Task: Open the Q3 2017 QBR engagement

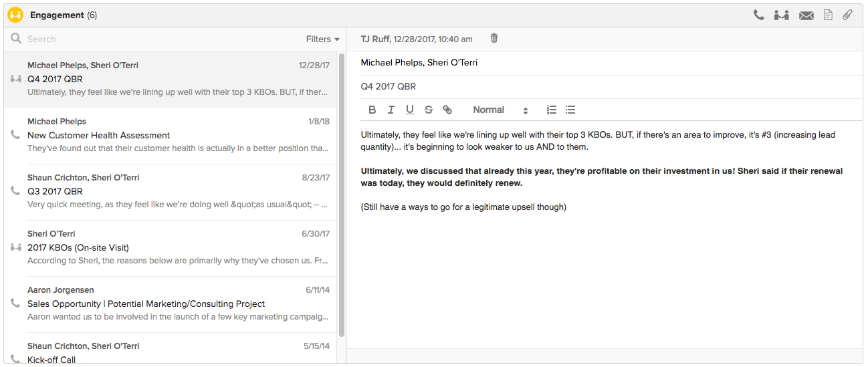Action: 171,192
